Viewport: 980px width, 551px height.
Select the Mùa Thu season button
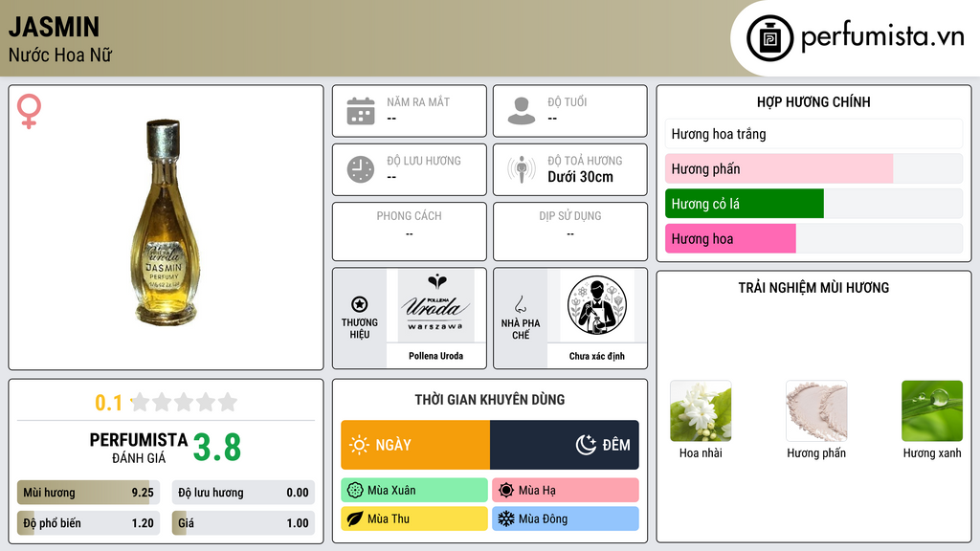click(x=414, y=518)
